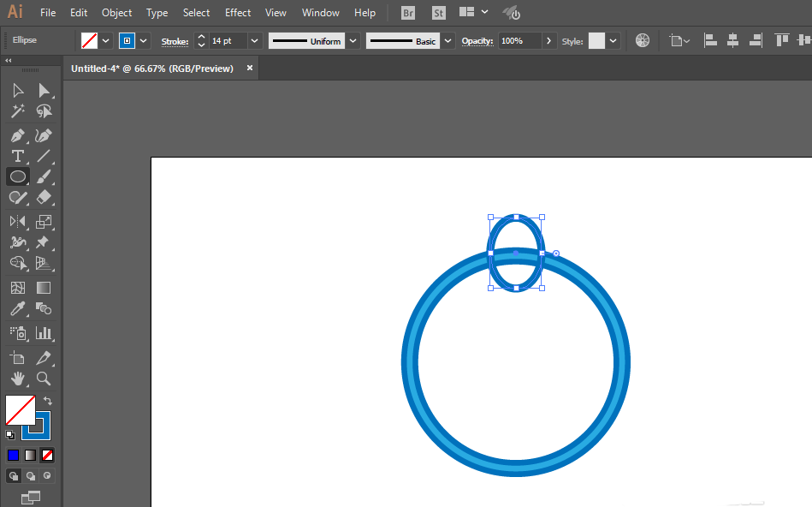Image resolution: width=812 pixels, height=507 pixels.
Task: Select the Direct Selection tool
Action: [x=44, y=91]
